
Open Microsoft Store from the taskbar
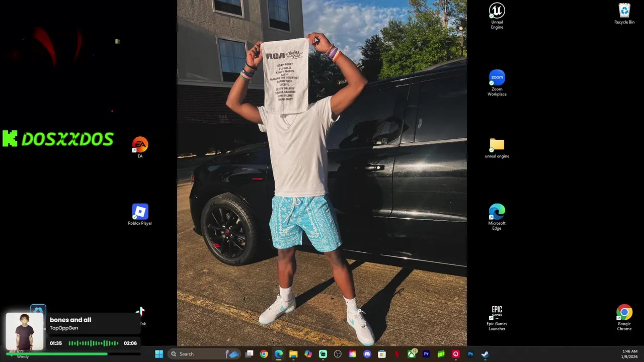tap(382, 354)
